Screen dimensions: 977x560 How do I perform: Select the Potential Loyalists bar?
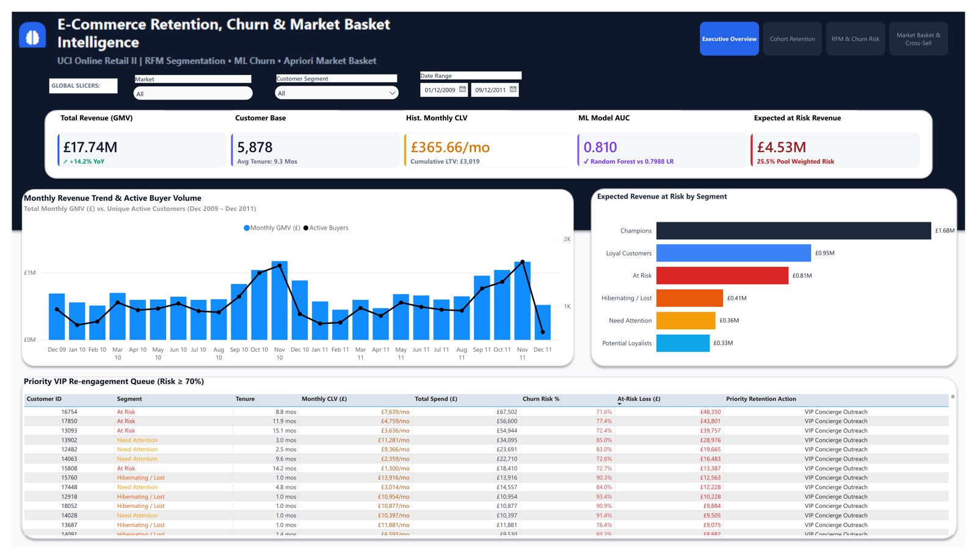coord(683,343)
